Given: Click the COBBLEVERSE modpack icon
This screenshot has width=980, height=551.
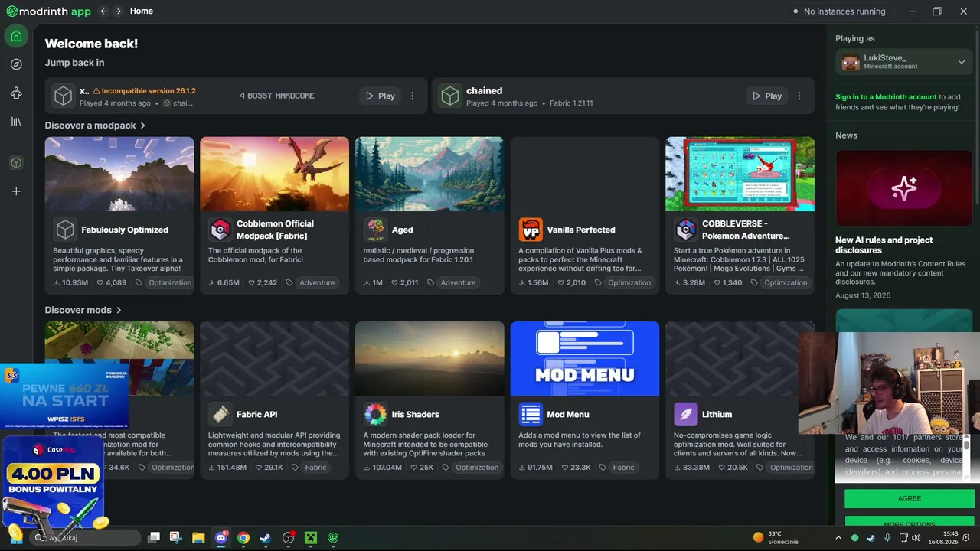Looking at the screenshot, I should click(685, 230).
